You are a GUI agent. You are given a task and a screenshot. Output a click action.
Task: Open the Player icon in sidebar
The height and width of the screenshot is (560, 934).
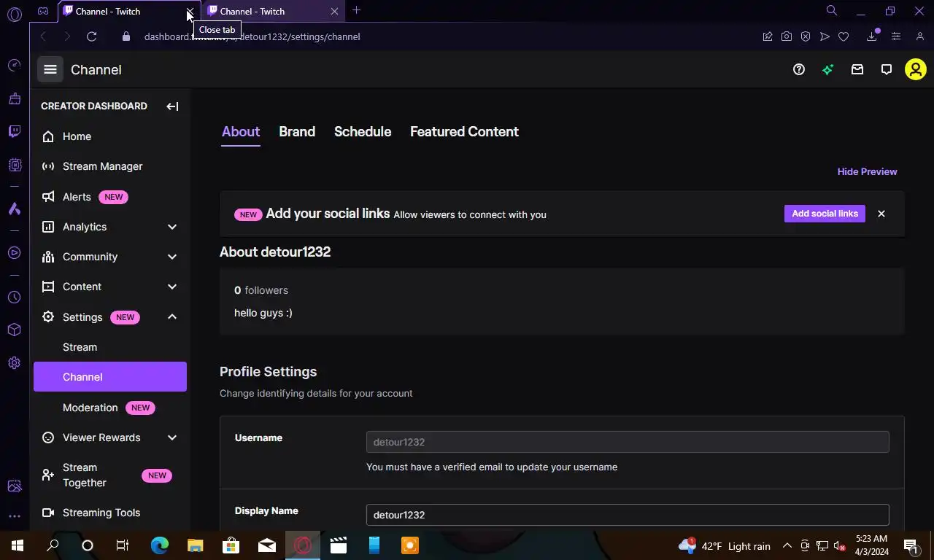14,253
